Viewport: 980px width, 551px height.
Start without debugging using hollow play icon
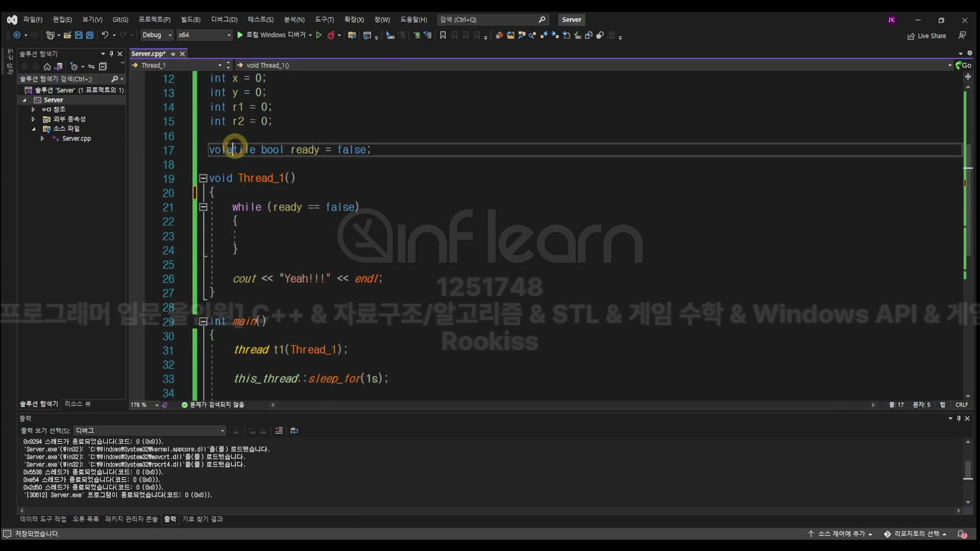point(319,35)
